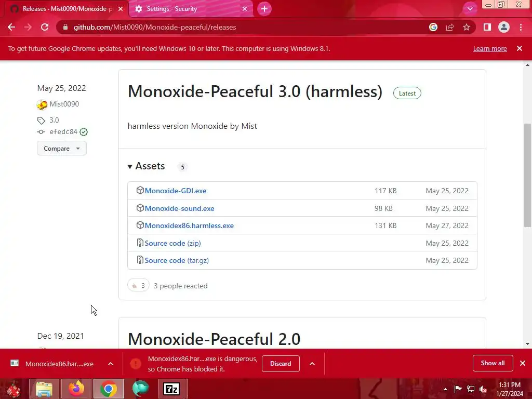The width and height of the screenshot is (532, 399).
Task: Click the Latest badge
Action: tap(407, 94)
